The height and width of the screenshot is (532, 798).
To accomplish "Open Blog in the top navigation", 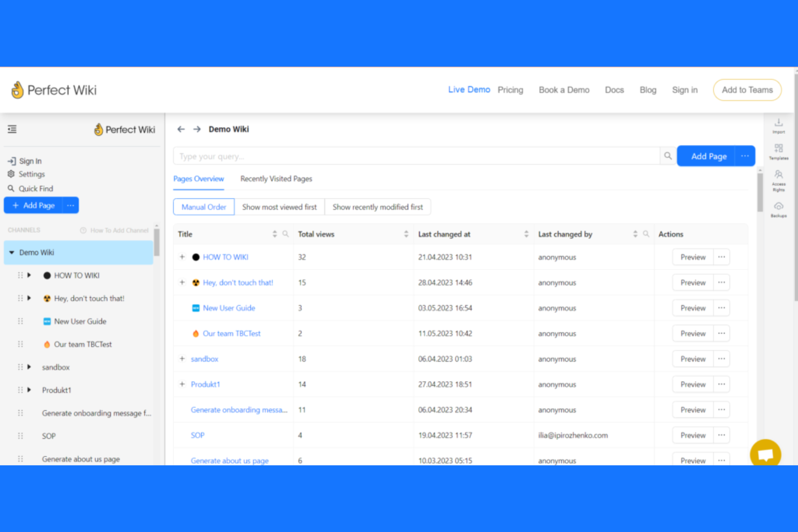I will pyautogui.click(x=648, y=90).
